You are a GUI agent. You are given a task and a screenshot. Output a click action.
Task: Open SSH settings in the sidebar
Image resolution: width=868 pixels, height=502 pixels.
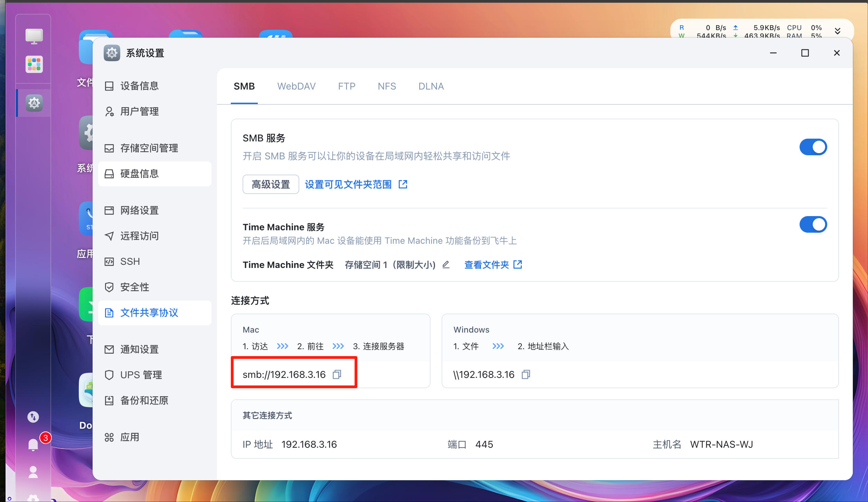tap(130, 261)
